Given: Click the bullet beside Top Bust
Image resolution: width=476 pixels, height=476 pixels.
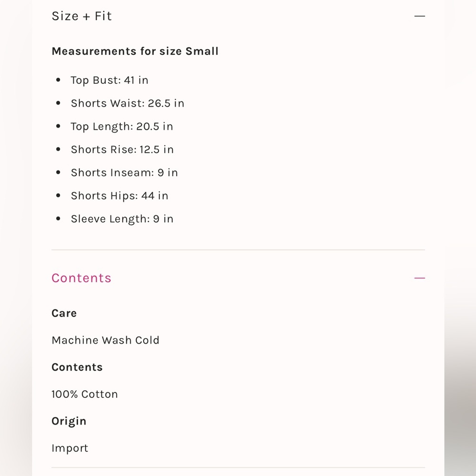Looking at the screenshot, I should [x=58, y=80].
